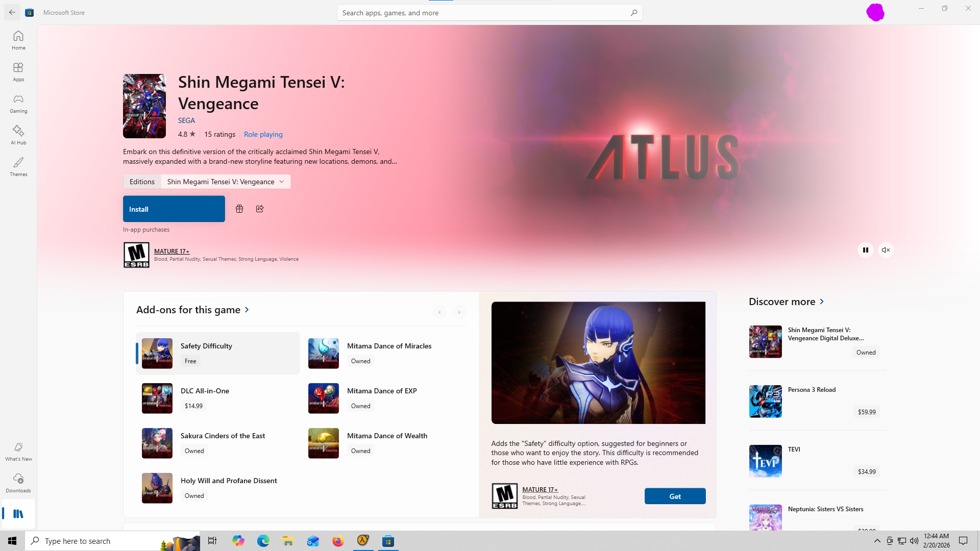Image resolution: width=980 pixels, height=551 pixels.
Task: Open the Gaming section in sidebar
Action: click(x=18, y=104)
